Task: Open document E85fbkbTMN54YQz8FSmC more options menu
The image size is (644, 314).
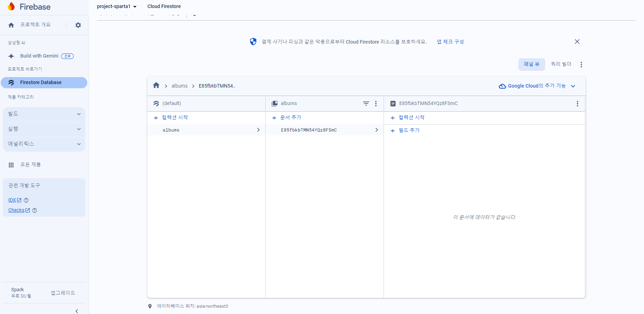Action: tap(577, 104)
